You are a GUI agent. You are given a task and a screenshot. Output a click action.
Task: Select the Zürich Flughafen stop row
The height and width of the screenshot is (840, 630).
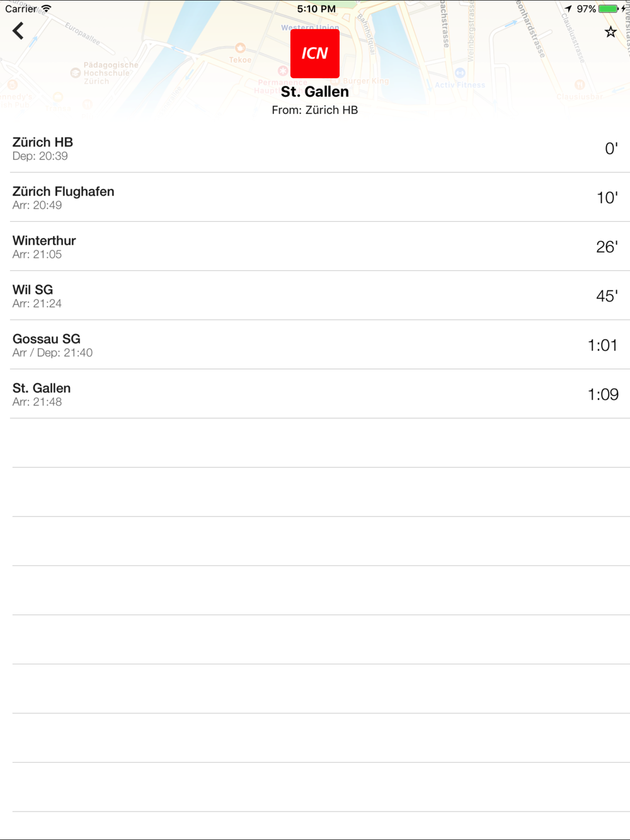tap(315, 198)
